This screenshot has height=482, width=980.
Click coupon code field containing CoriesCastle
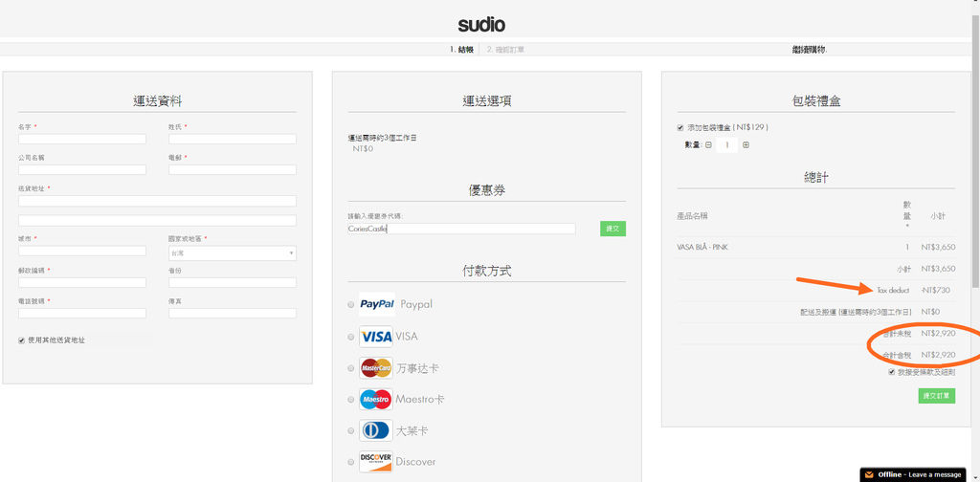click(x=461, y=229)
